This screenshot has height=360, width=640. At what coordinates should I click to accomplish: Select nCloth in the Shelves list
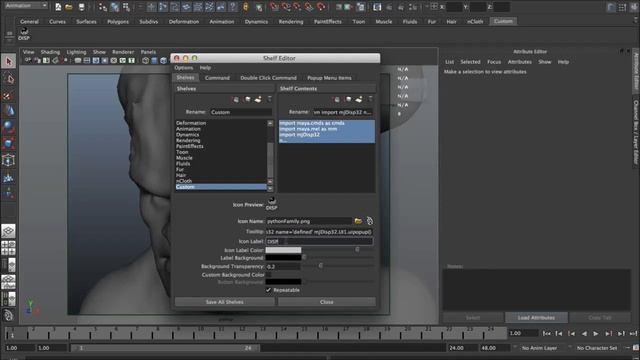click(x=184, y=181)
